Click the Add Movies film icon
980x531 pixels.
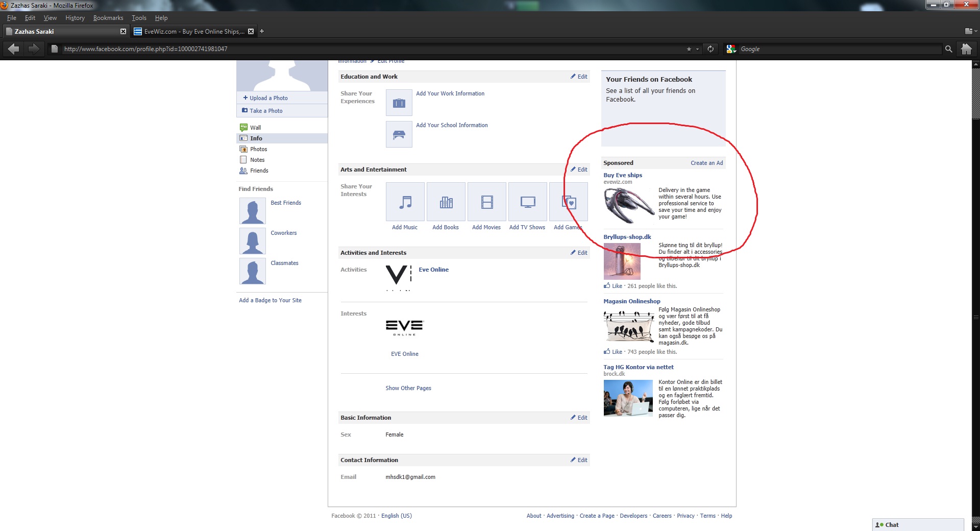pyautogui.click(x=487, y=202)
